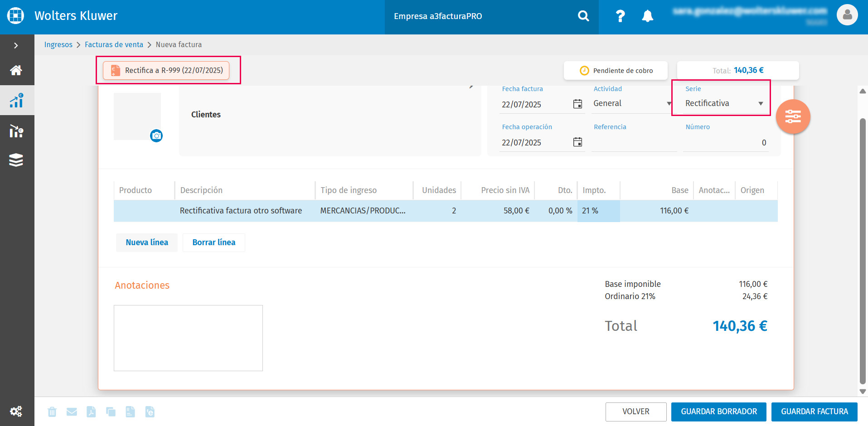Expand the left sidebar with arrow

tap(16, 45)
